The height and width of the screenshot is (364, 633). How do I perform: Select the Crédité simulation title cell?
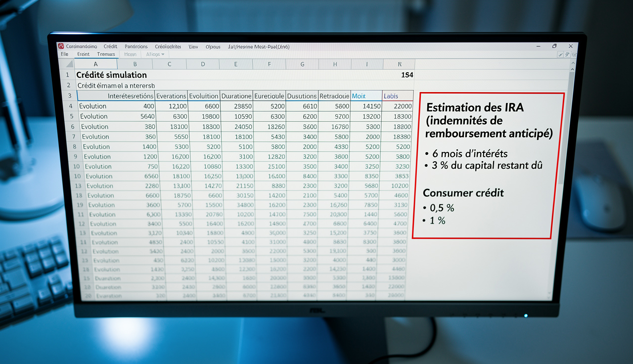pyautogui.click(x=111, y=75)
